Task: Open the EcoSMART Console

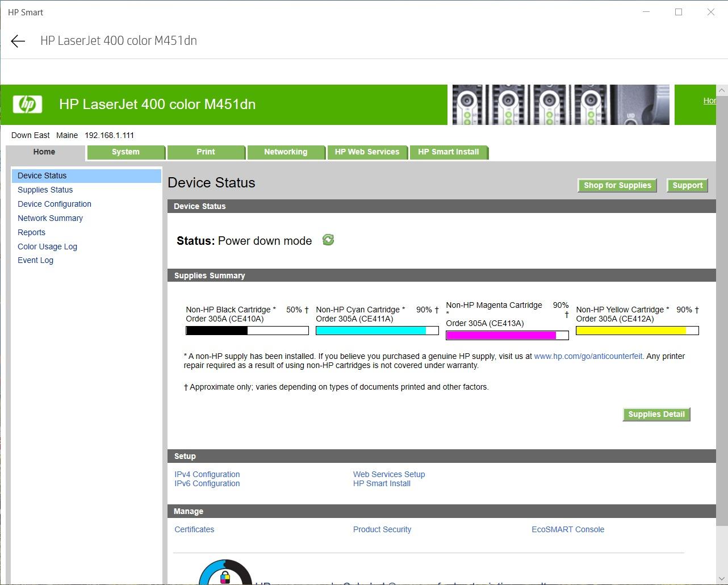Action: click(568, 529)
